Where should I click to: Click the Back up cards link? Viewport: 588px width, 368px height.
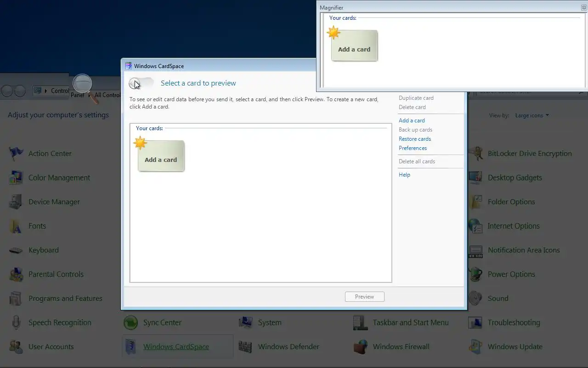click(415, 130)
